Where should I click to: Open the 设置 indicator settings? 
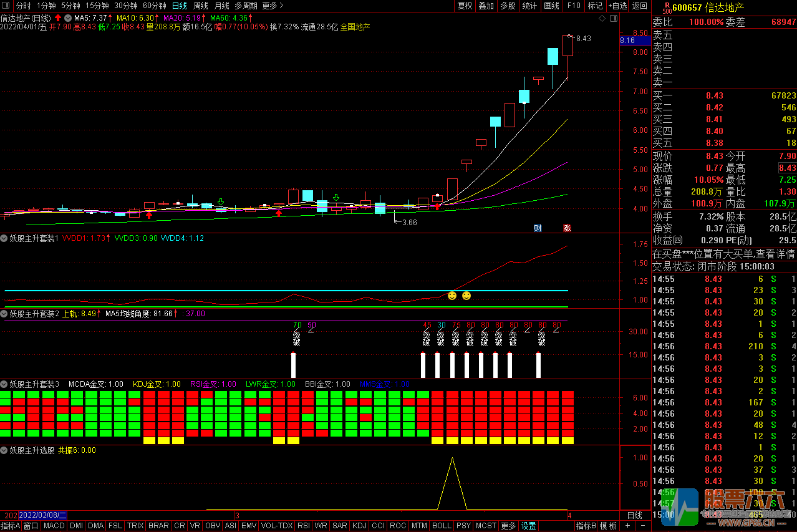point(528,526)
